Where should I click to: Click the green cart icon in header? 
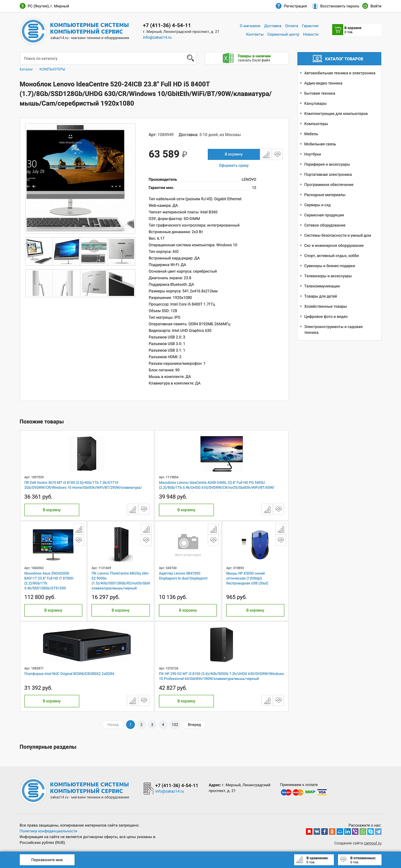point(338,30)
